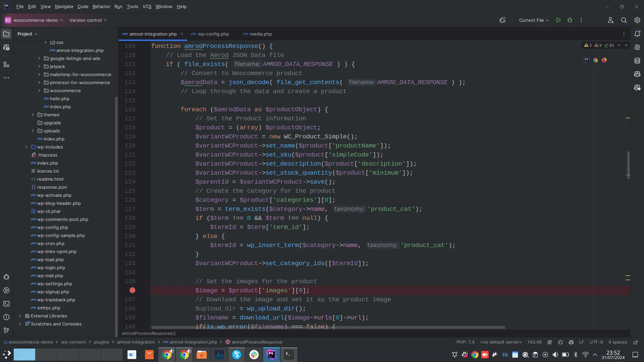Open the Current File run configuration dropdown
This screenshot has width=644, height=362.
[x=534, y=20]
